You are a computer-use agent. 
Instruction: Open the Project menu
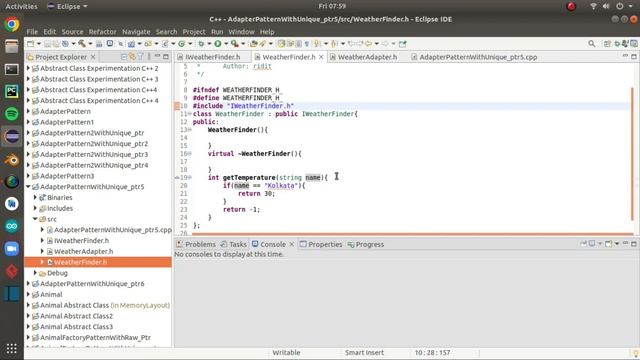pos(194,31)
